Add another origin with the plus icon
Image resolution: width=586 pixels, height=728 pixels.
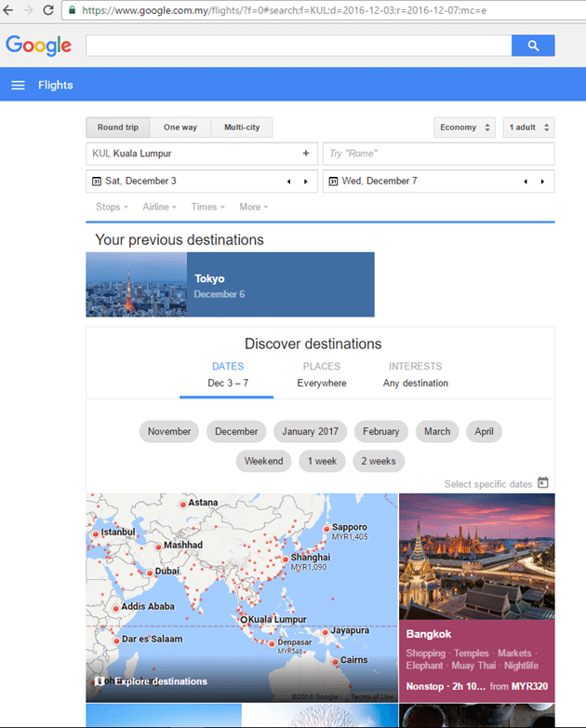pyautogui.click(x=306, y=154)
